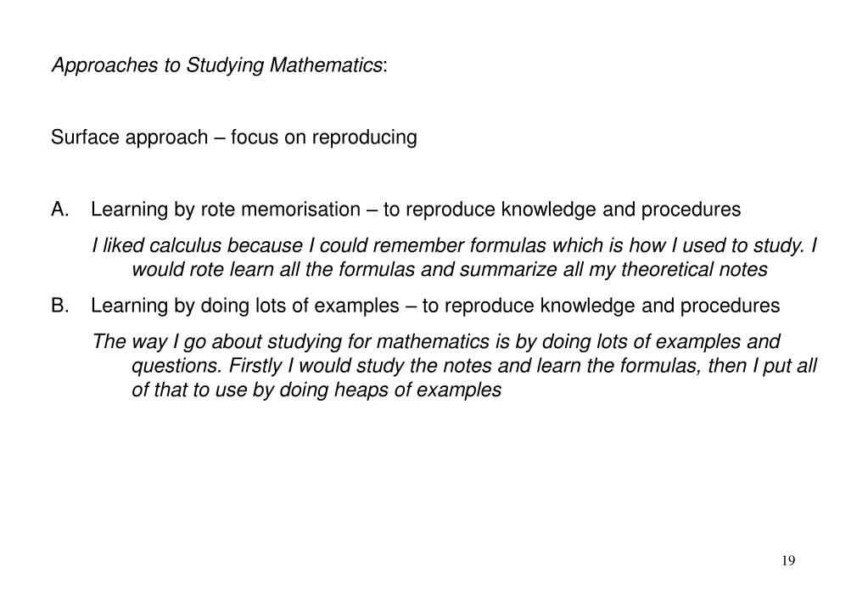
Task: Click the 'Surface approach – focus on reproducing' line
Action: (233, 138)
